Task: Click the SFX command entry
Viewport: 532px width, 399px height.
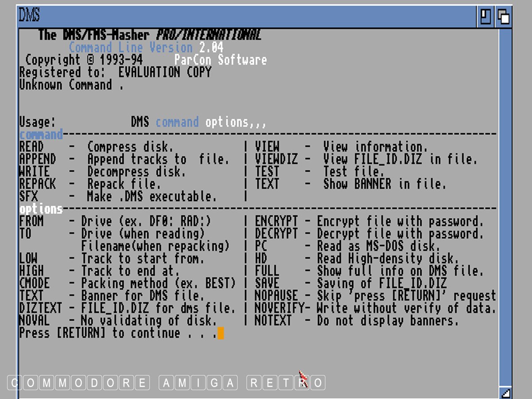Action: [28, 196]
